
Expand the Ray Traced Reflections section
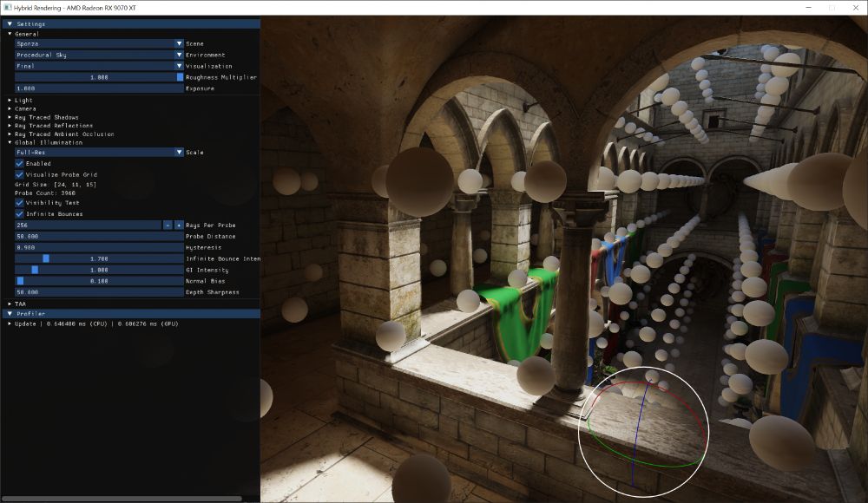[x=10, y=126]
